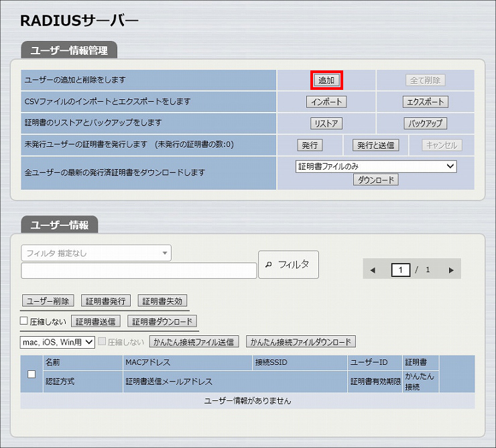Click the かんたん接続ファイル送信 button
Image resolution: width=496 pixels, height=448 pixels.
click(x=194, y=342)
